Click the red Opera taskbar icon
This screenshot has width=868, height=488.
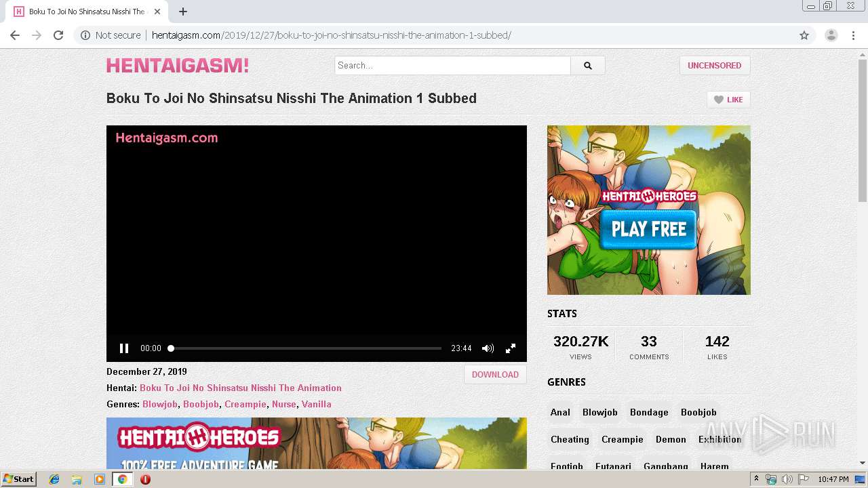click(x=145, y=479)
